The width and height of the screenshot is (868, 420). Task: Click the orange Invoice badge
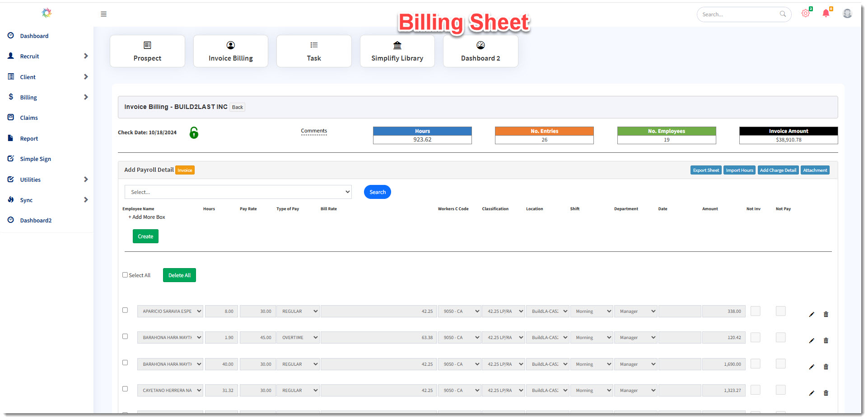185,170
